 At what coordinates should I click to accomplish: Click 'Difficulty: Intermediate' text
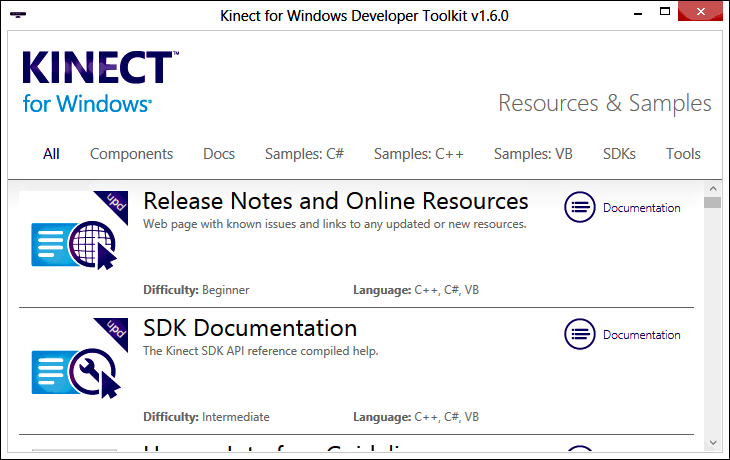[x=206, y=417]
